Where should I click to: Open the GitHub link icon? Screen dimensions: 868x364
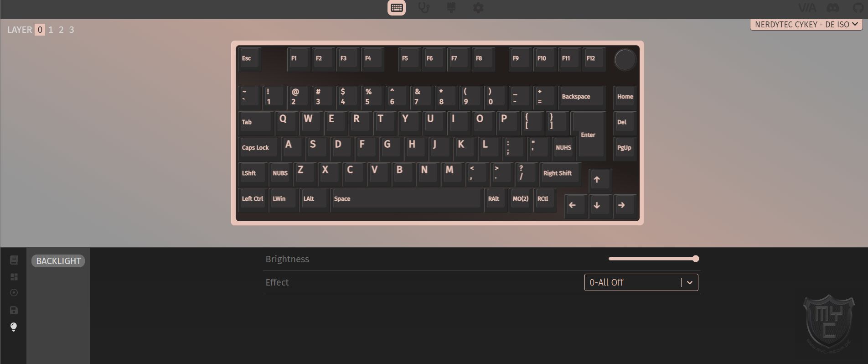tap(858, 8)
